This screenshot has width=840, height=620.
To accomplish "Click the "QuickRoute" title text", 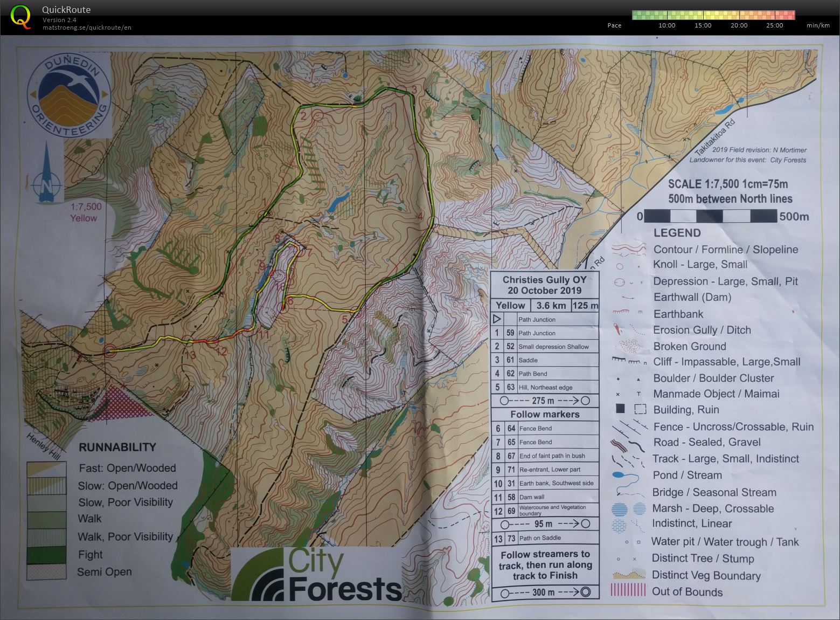I will coord(66,10).
